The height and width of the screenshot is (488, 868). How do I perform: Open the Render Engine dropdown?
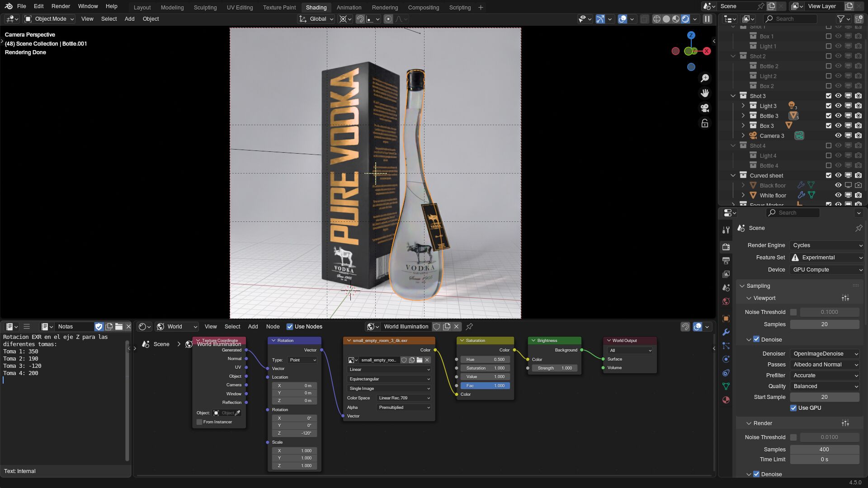click(827, 245)
